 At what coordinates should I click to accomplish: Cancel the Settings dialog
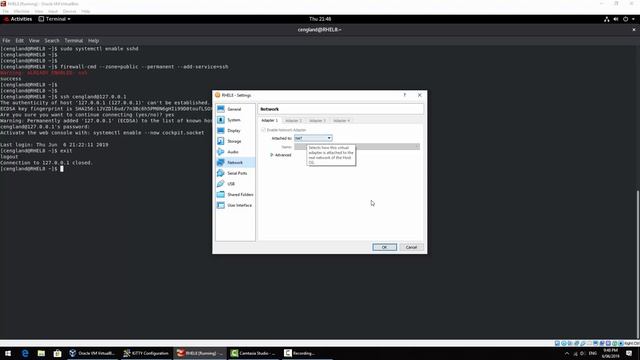[411, 247]
